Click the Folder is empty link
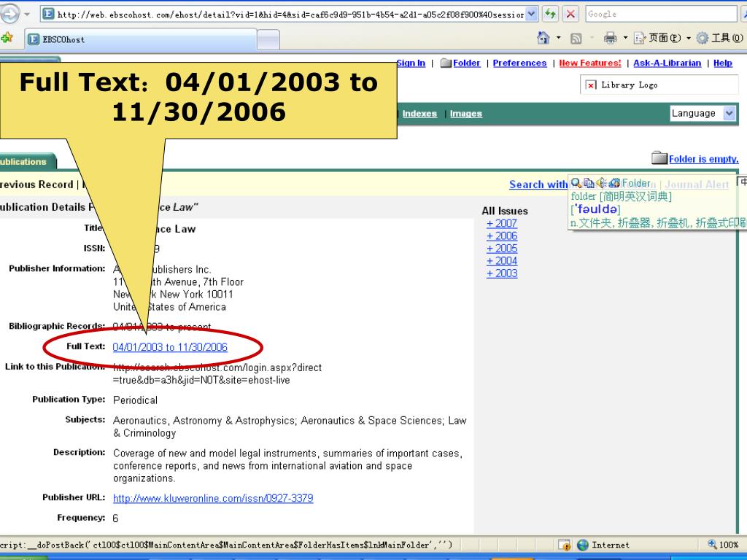Screen dimensions: 747x560 pos(704,159)
